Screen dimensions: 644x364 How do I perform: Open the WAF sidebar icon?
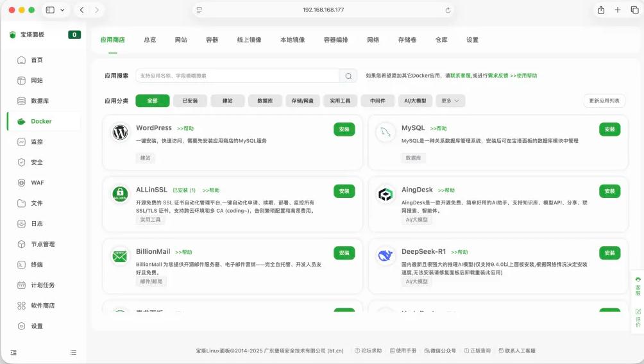point(21,183)
